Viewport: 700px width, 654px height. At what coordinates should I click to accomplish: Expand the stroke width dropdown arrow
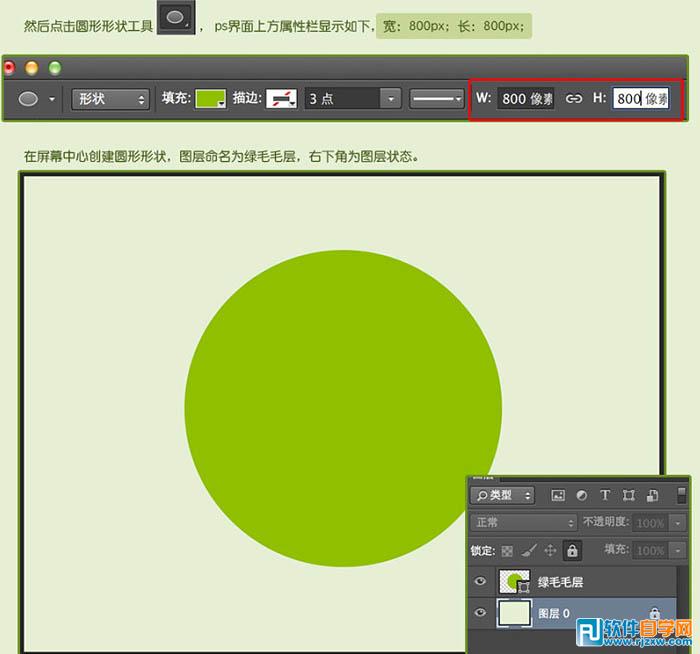point(391,99)
